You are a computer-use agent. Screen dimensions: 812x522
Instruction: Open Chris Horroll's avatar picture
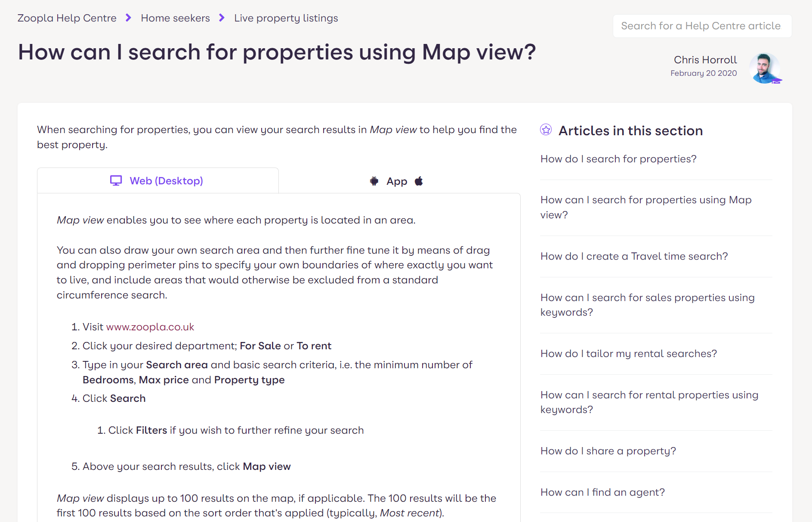[765, 68]
